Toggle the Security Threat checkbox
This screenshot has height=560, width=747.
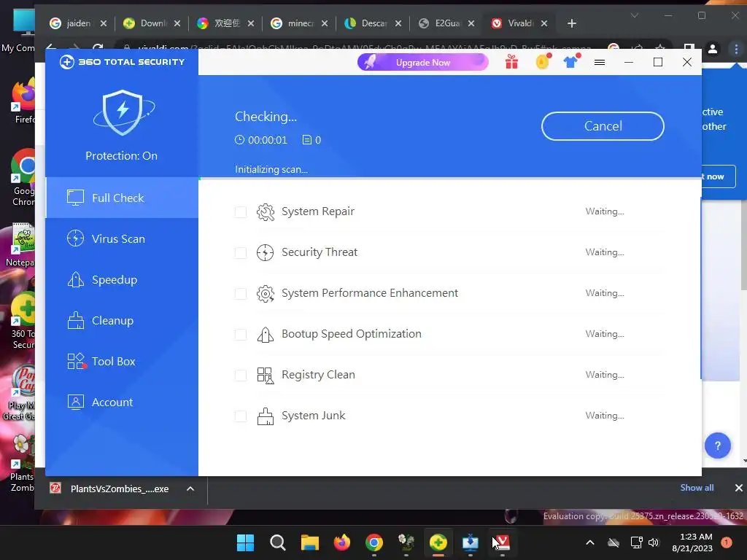click(x=241, y=253)
